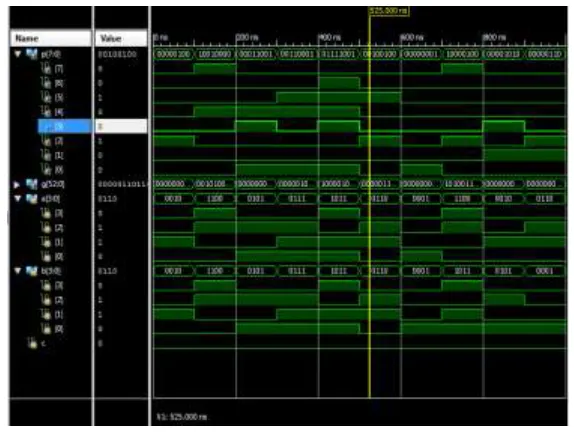The image size is (574, 432).
Task: Click the highlighted value cell of p bit [3]
Action: 121,126
